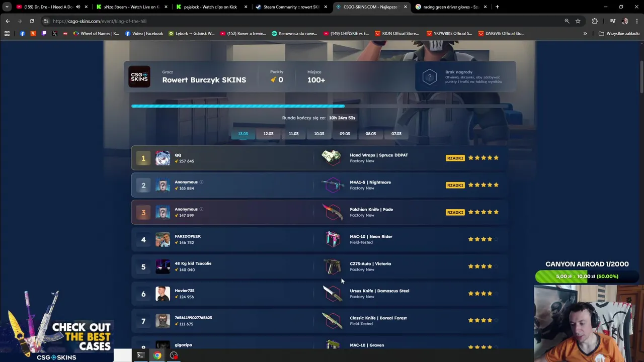Click the info icon next to second-place Anonymous
Screen dimensions: 644x362
point(201,182)
